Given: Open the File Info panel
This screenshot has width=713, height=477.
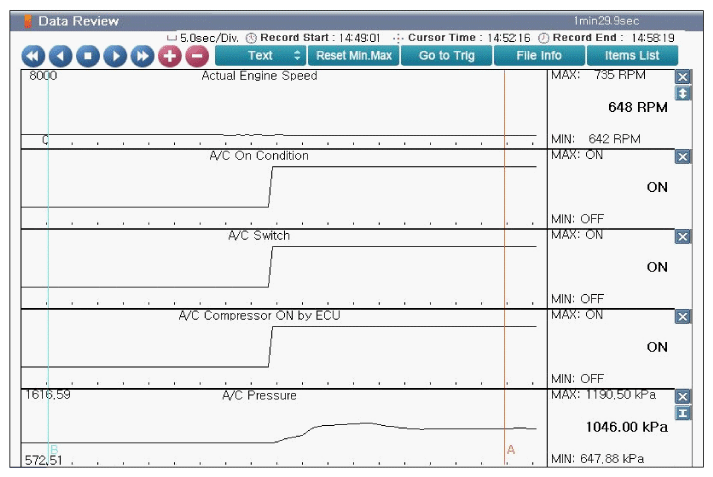Looking at the screenshot, I should 538,56.
